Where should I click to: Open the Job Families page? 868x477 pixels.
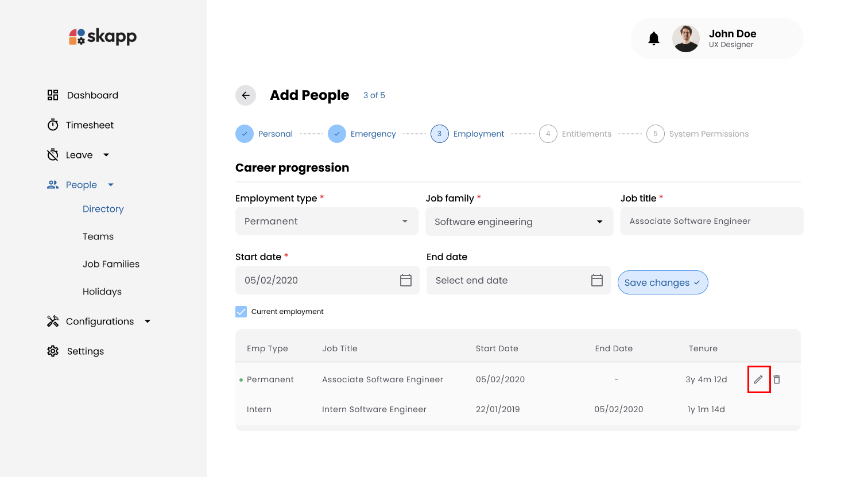[111, 263]
